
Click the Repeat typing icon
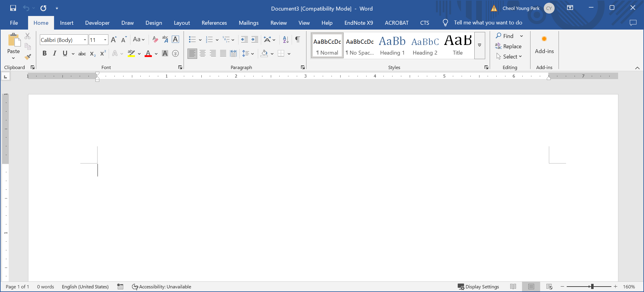coord(43,8)
